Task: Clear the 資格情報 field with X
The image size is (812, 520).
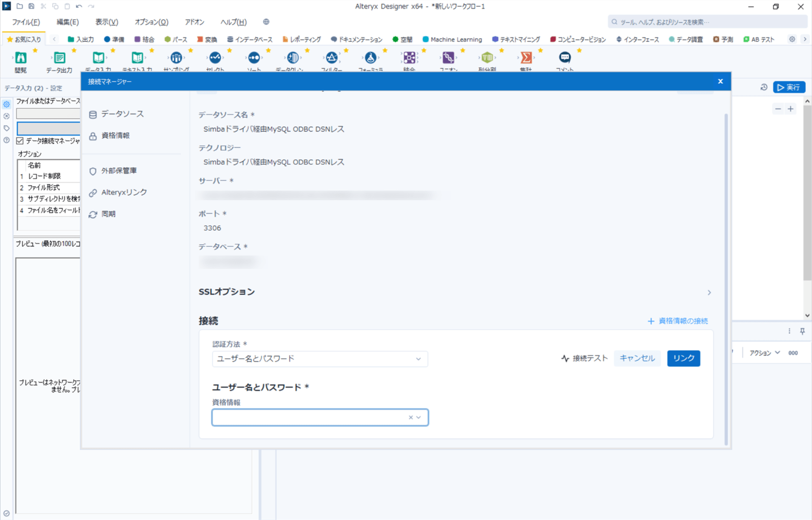Action: coord(410,417)
